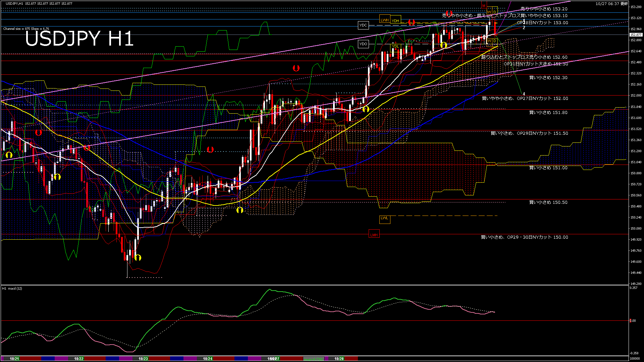Click the red M pivot label

484,6
